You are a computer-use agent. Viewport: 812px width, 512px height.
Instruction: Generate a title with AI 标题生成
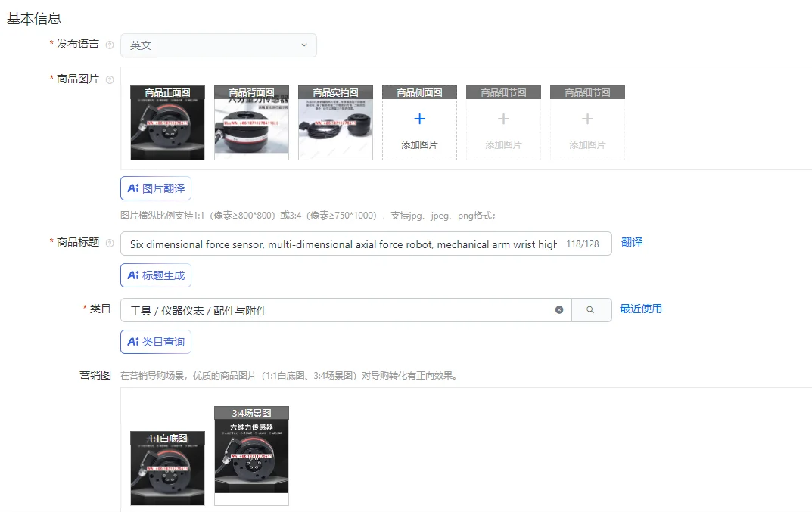156,275
